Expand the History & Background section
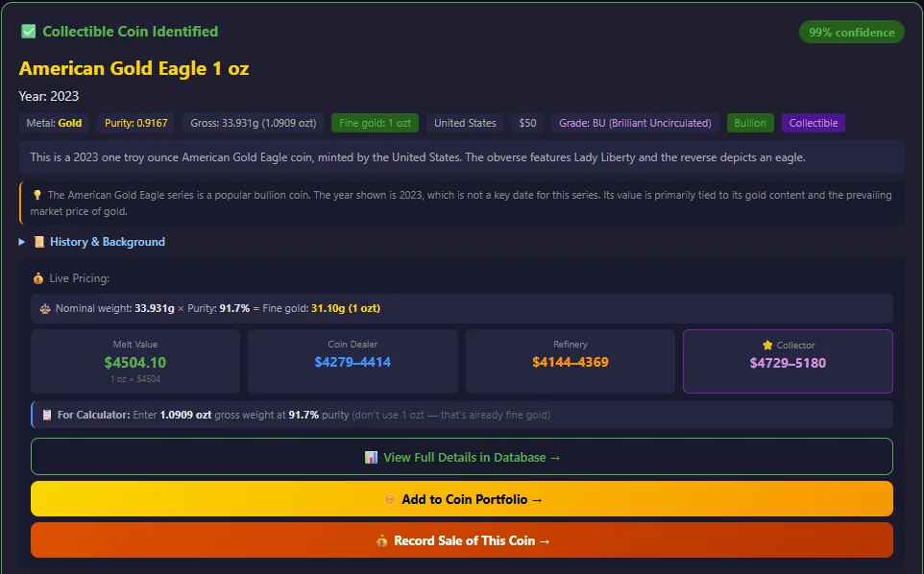Viewport: 924px width, 574px height. click(92, 242)
